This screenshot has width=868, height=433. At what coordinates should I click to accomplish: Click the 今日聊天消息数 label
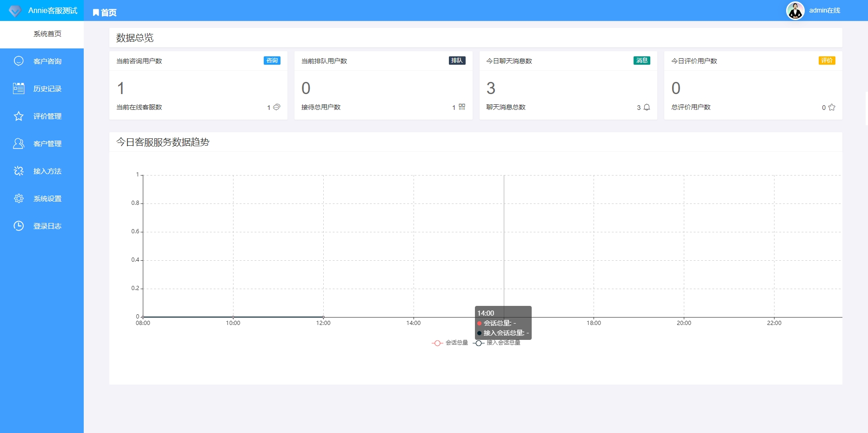click(x=509, y=61)
